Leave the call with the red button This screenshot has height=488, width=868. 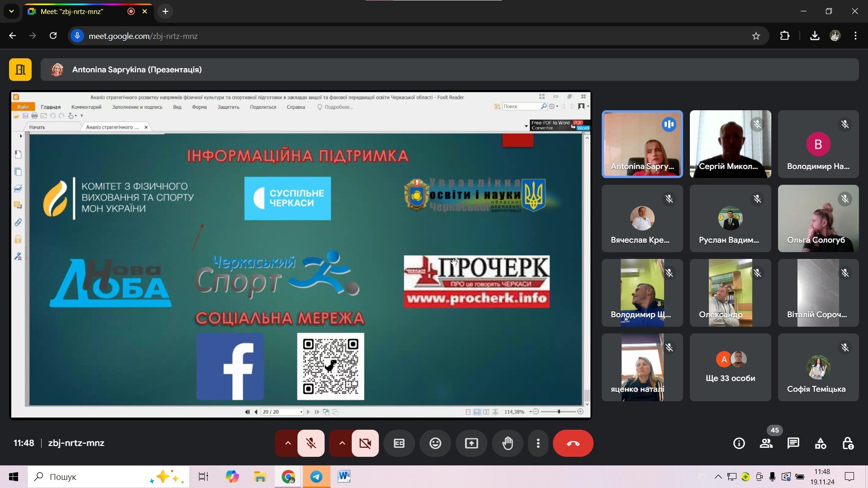[573, 443]
